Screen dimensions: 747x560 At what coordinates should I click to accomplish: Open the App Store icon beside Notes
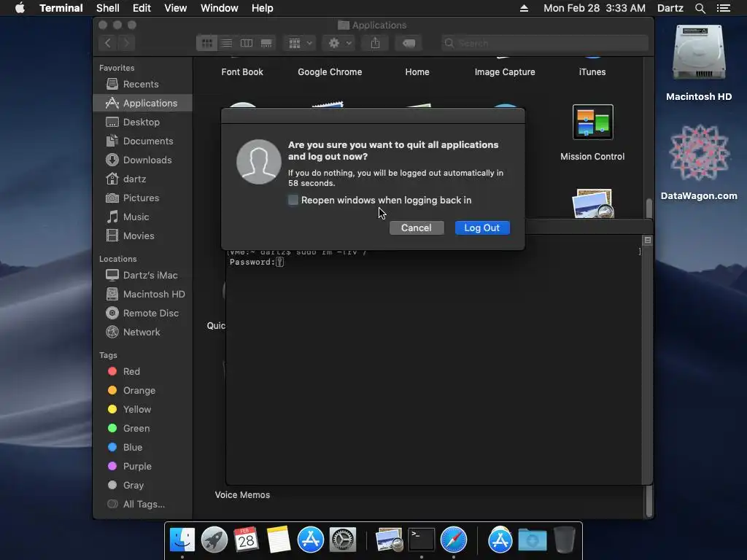coord(311,540)
